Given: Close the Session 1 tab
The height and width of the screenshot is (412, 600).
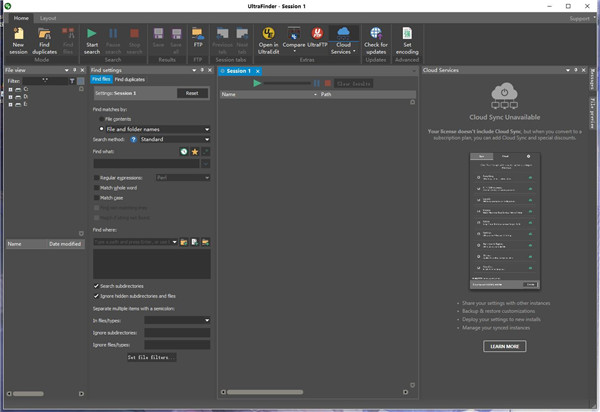Looking at the screenshot, I should [258, 71].
